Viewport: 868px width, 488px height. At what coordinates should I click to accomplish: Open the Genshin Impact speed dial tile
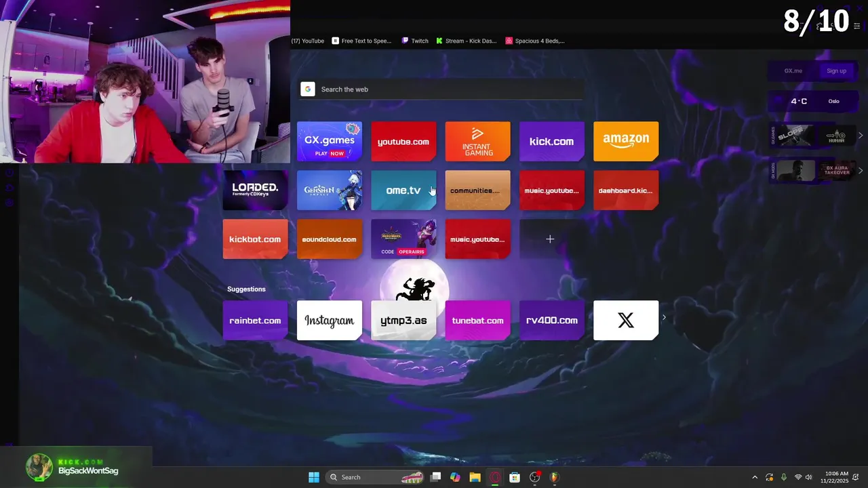[330, 190]
